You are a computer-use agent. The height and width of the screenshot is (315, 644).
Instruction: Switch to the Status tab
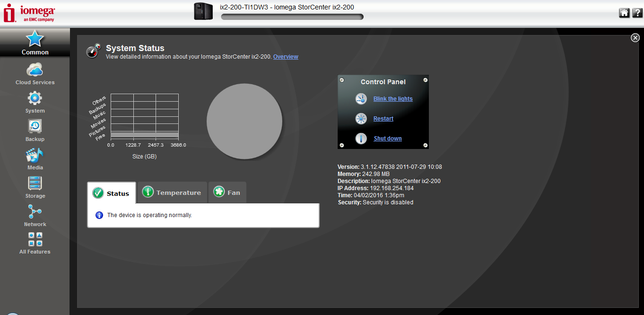coord(112,193)
